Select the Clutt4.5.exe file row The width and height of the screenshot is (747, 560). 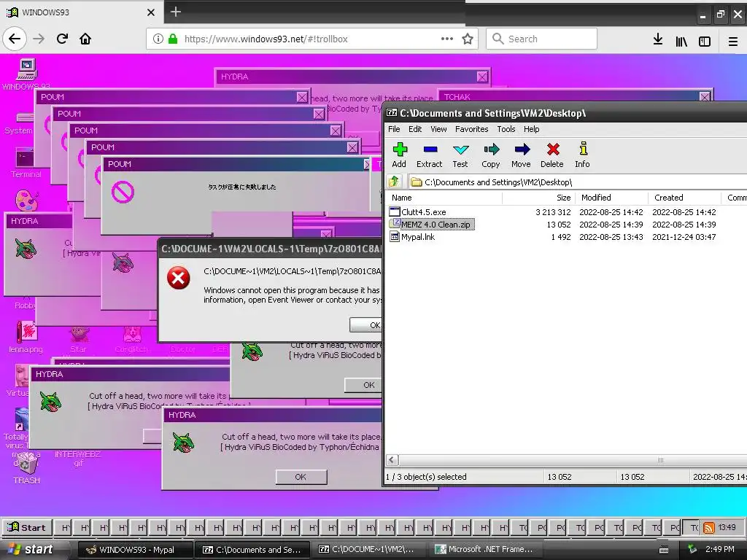[x=553, y=212]
